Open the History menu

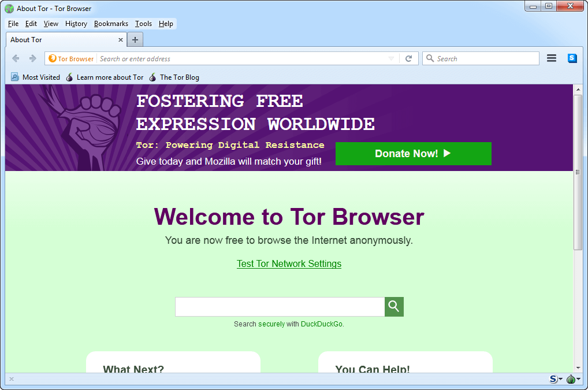pos(76,24)
